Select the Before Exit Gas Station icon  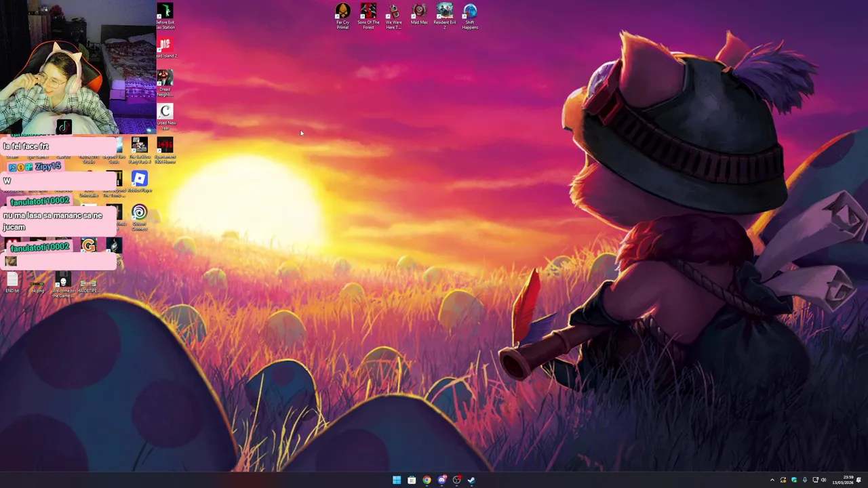(x=165, y=16)
